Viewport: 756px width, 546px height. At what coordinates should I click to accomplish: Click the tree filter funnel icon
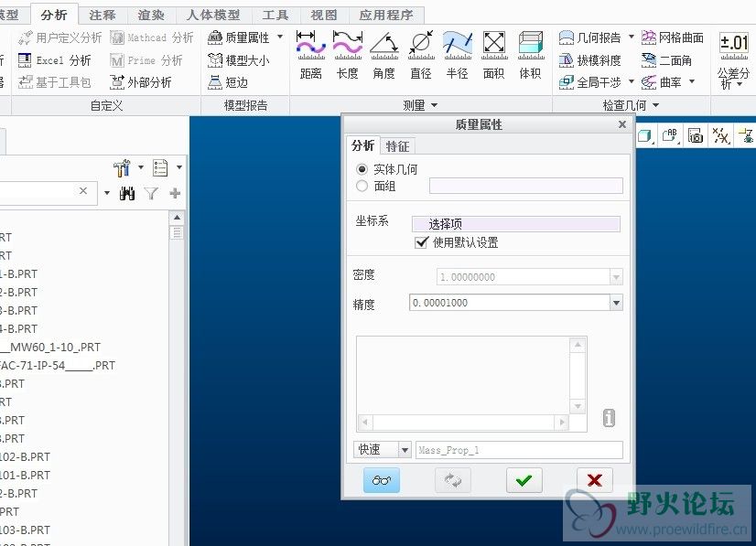151,194
